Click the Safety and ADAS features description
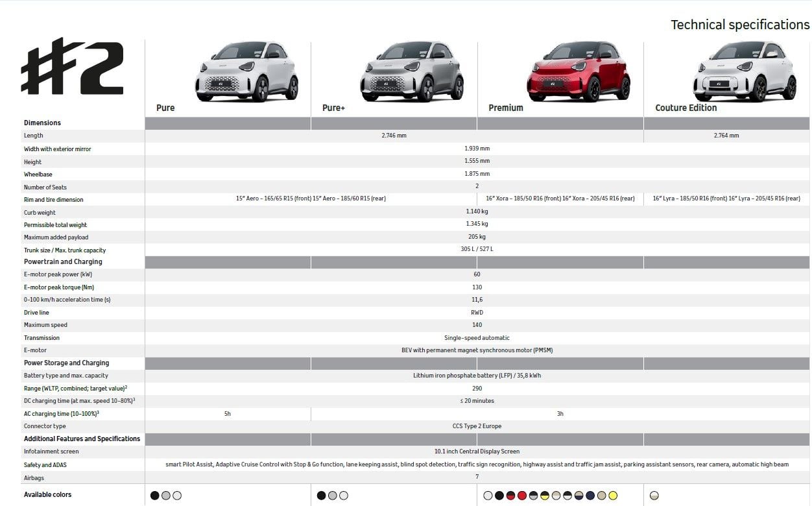This screenshot has width=812, height=506. (477, 464)
